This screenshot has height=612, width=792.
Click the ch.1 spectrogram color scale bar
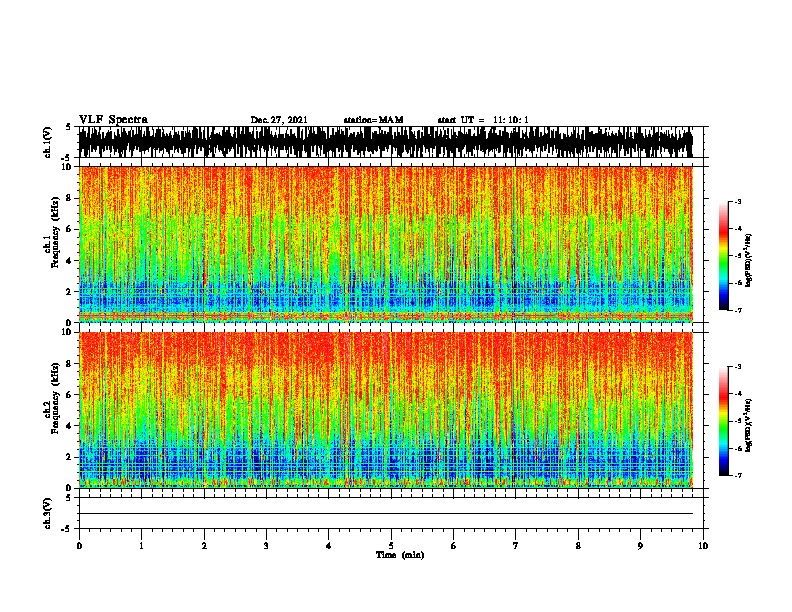point(723,256)
